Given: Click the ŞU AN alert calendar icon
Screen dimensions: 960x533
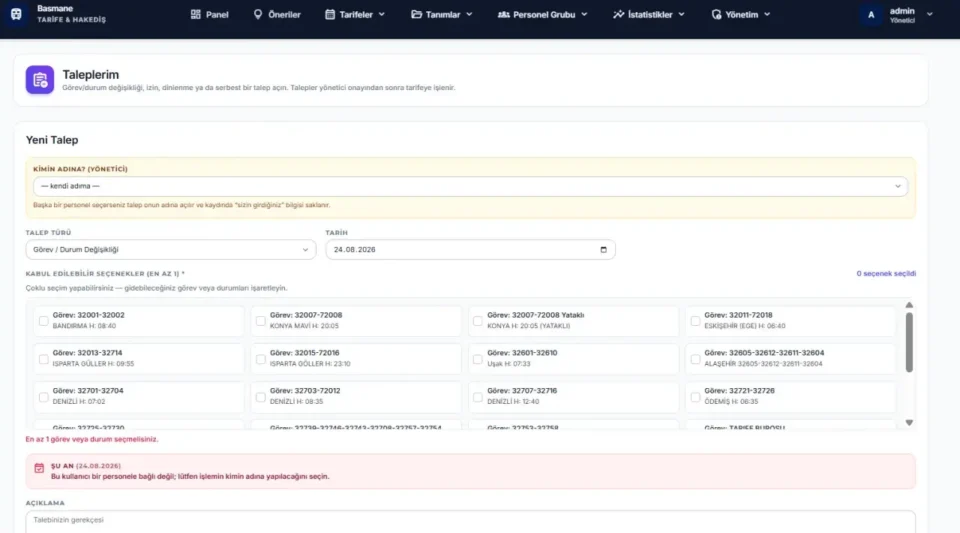Looking at the screenshot, I should point(39,468).
